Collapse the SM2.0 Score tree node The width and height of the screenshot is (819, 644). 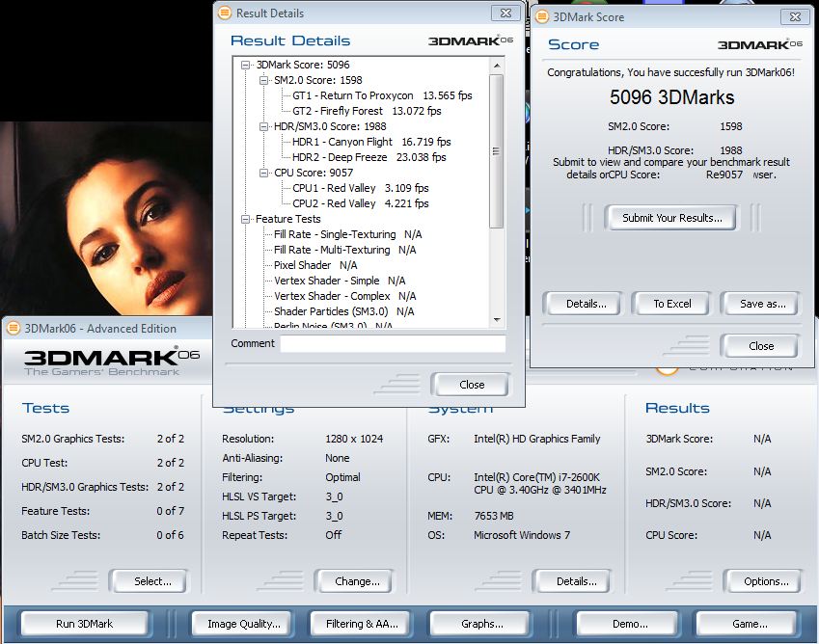pyautogui.click(x=263, y=80)
